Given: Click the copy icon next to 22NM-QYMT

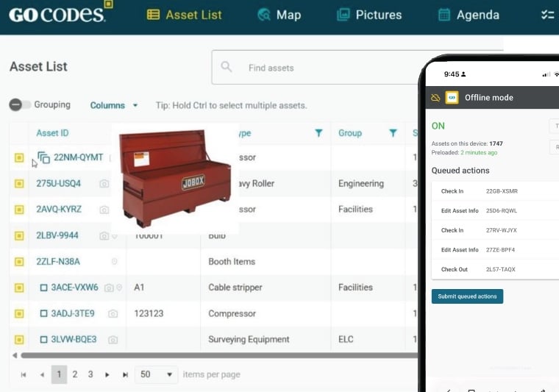Looking at the screenshot, I should [43, 157].
